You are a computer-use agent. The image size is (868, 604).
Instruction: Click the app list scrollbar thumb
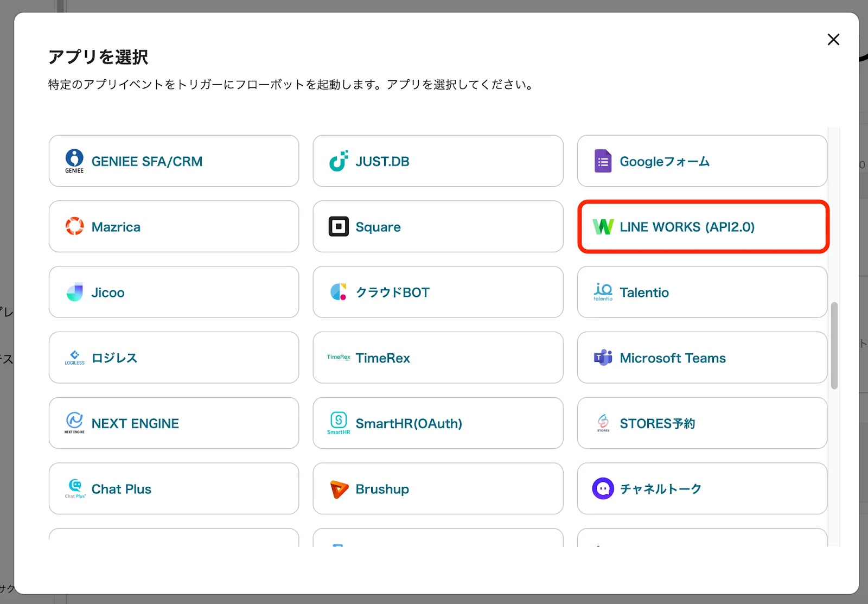(x=834, y=345)
